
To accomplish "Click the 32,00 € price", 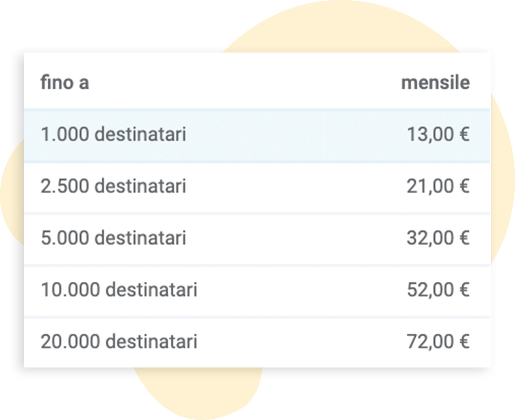I will [438, 238].
